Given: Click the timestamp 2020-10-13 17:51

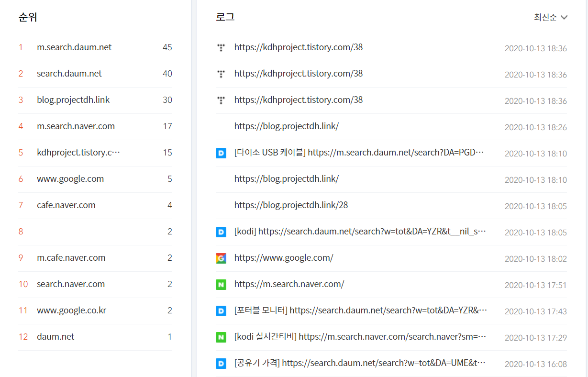Looking at the screenshot, I should [x=536, y=285].
